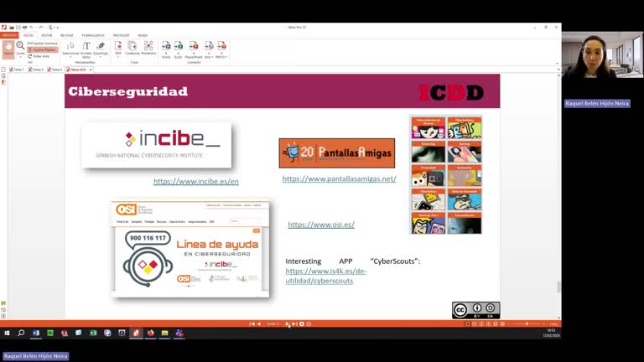The width and height of the screenshot is (644, 362).
Task: Click the incibe logo image
Action: 157,145
